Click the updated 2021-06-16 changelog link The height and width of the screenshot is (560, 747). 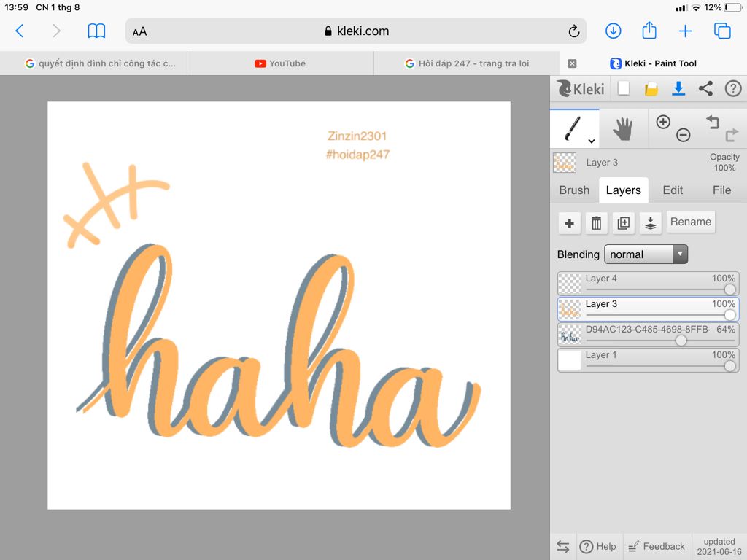[x=719, y=547]
